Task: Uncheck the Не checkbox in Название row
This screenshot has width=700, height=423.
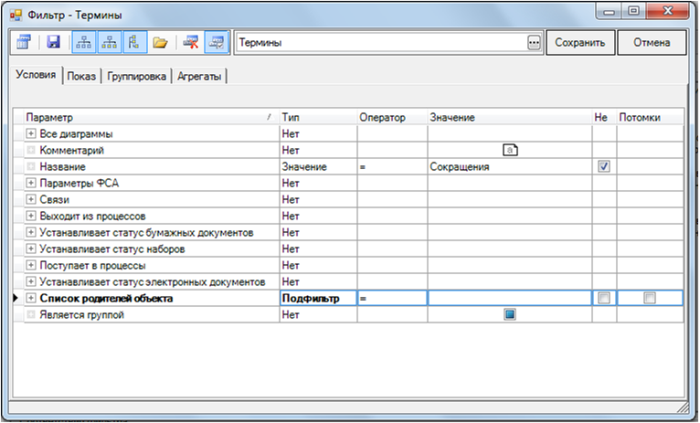Action: (x=603, y=166)
